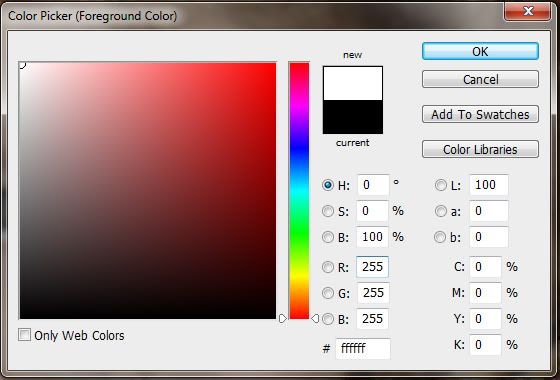The width and height of the screenshot is (560, 380).
Task: Add color via Add To Swatches
Action: tap(480, 114)
